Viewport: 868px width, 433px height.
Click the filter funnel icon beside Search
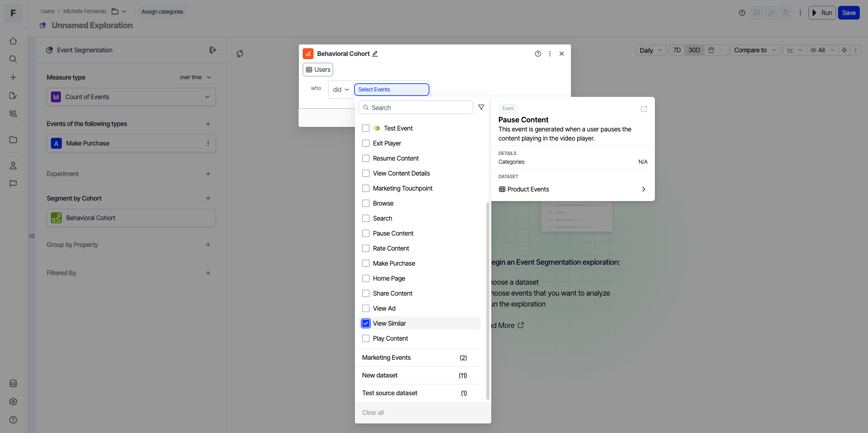click(x=481, y=107)
